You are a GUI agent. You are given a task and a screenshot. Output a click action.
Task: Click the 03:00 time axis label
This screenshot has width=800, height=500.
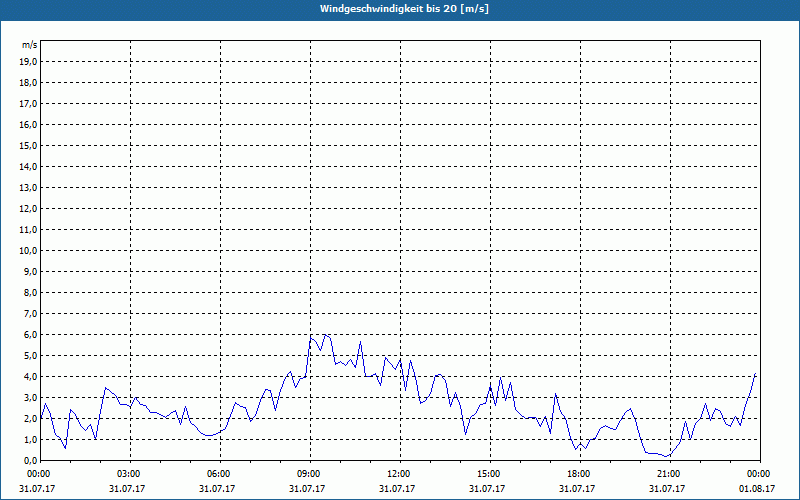tap(131, 474)
